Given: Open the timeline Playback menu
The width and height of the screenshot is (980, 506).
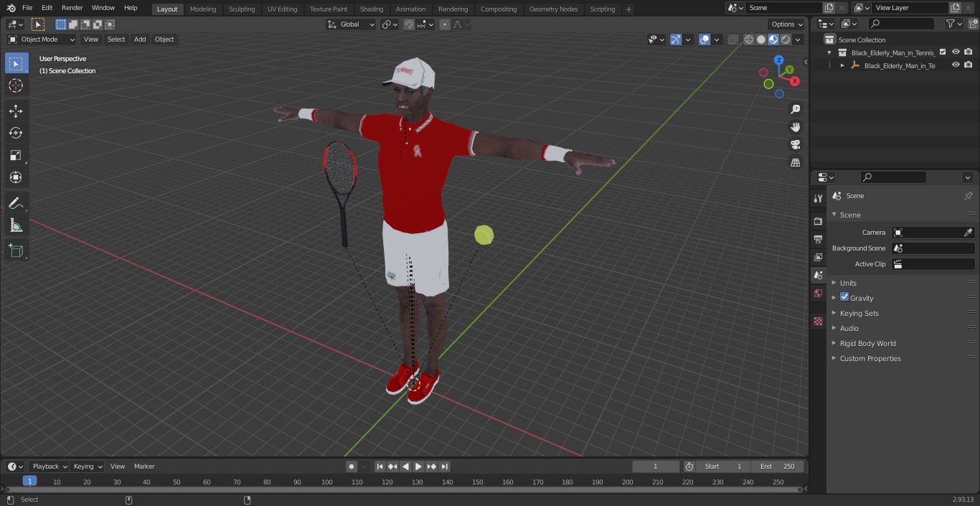Looking at the screenshot, I should click(x=50, y=467).
